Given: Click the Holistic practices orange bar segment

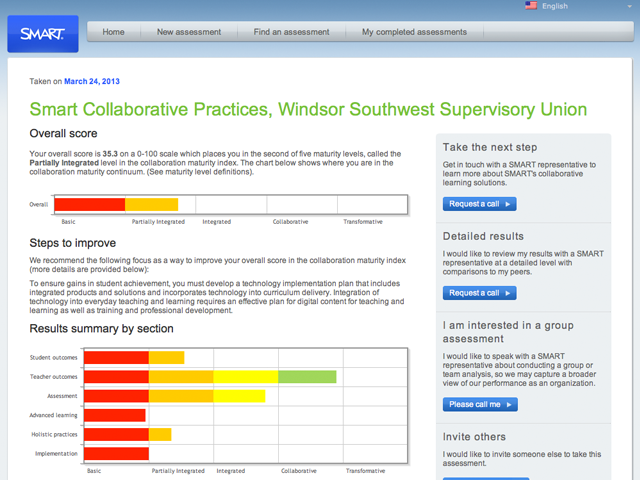Looking at the screenshot, I should (160, 434).
